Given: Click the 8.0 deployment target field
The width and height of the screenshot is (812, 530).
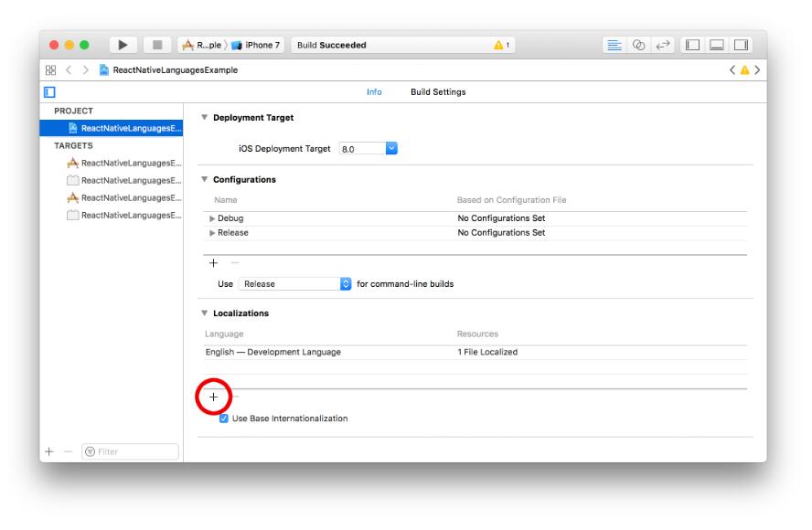Looking at the screenshot, I should click(362, 149).
